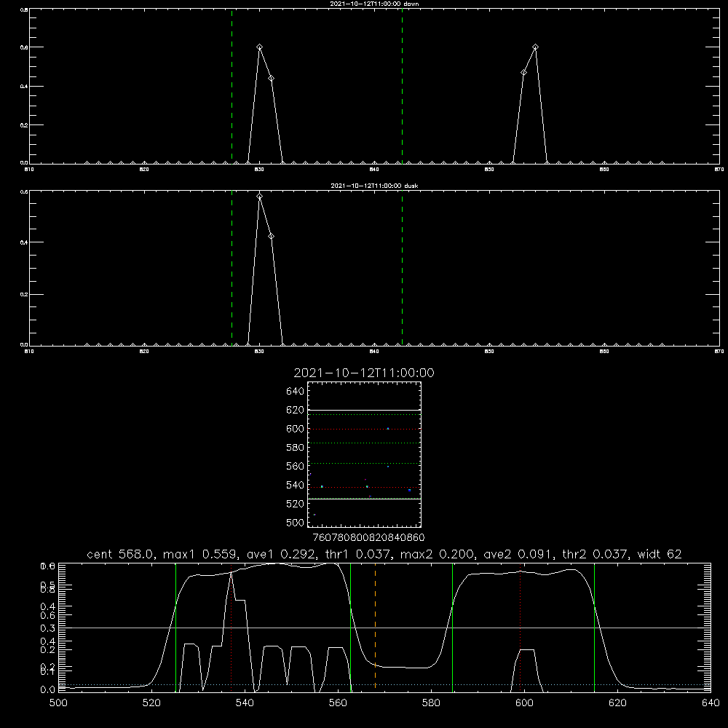
Task: Click the 760780800820840860 scatter x-axis label
Action: (368, 537)
